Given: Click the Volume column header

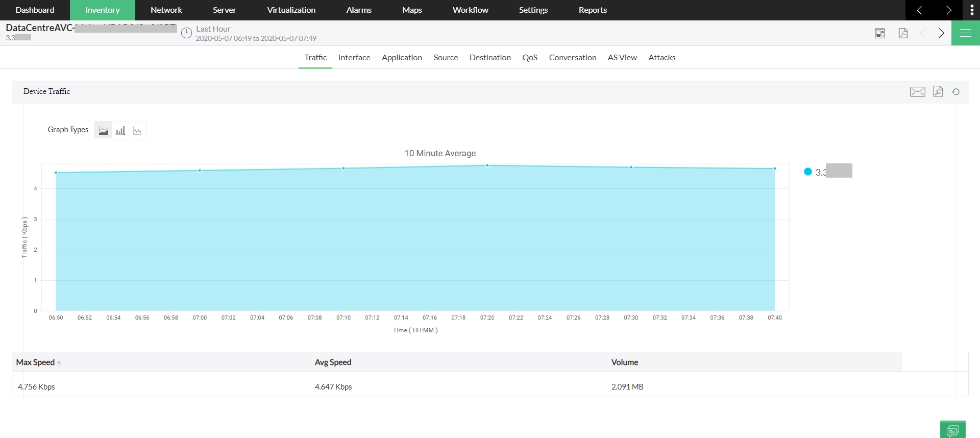Looking at the screenshot, I should pos(625,362).
